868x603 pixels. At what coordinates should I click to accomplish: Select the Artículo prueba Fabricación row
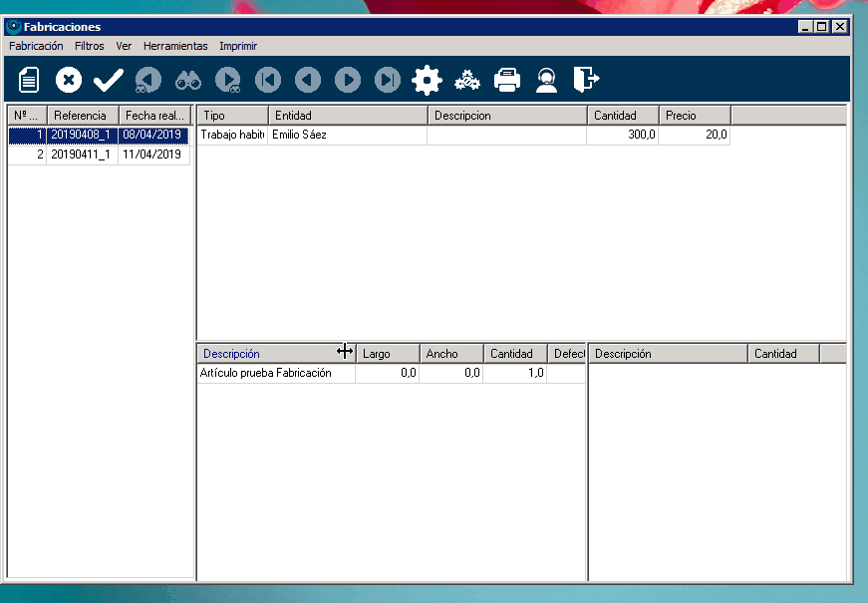pos(275,373)
